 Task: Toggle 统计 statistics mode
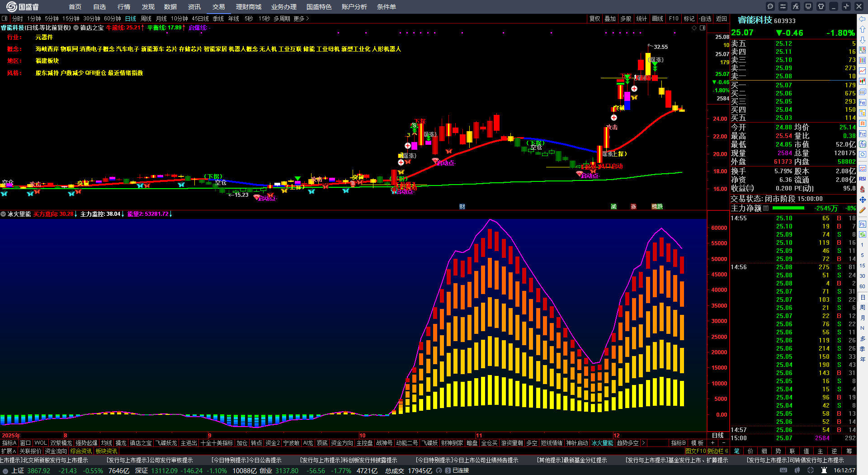pyautogui.click(x=642, y=19)
